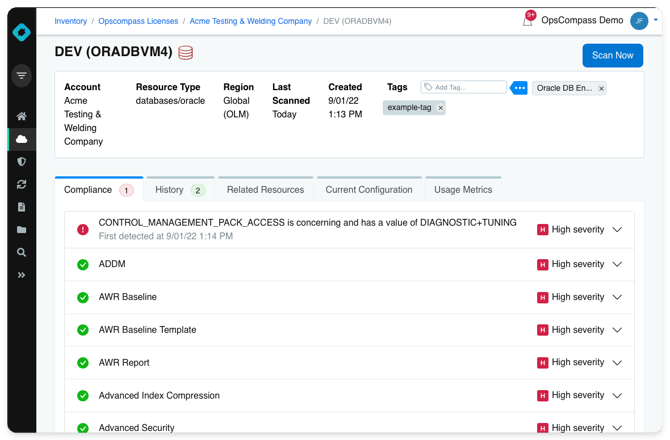The image size is (670, 440).
Task: Click red alert icon on CONTROL_MANAGEMENT_PACK_ACCESS row
Action: pyautogui.click(x=83, y=229)
